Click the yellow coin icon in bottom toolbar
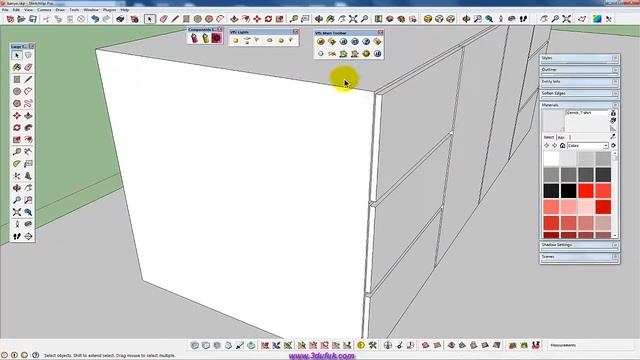Image resolution: width=640 pixels, height=360 pixels. [361, 345]
